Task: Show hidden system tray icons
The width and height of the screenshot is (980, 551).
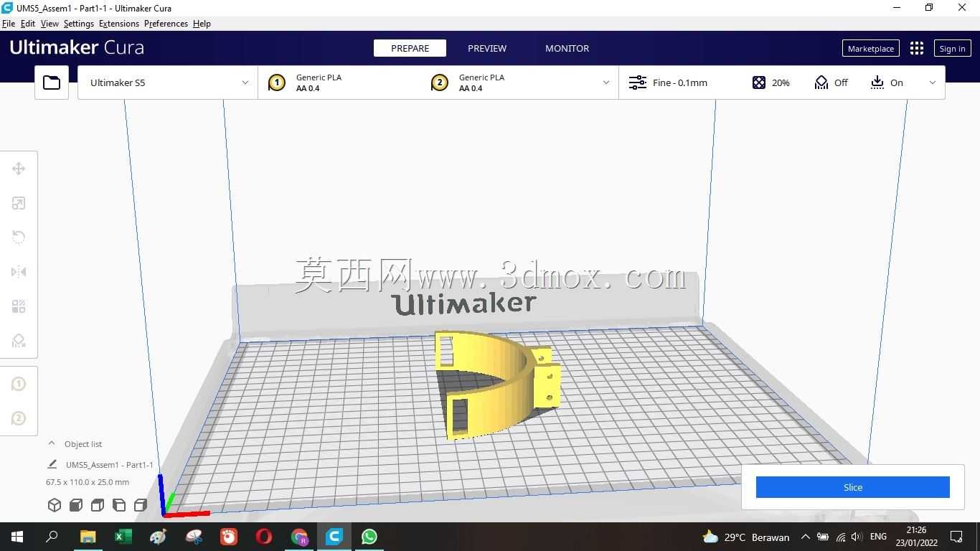Action: pos(805,537)
